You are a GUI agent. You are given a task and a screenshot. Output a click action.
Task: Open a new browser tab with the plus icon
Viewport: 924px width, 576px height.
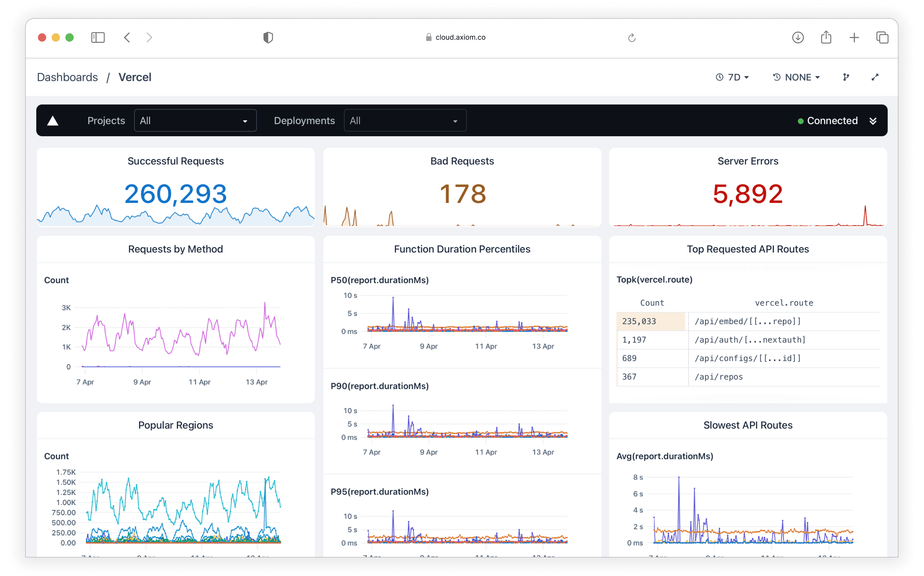(x=854, y=37)
